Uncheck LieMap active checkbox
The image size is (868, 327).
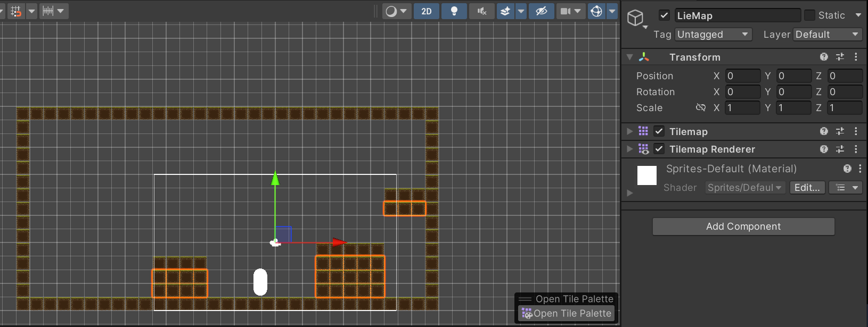point(664,15)
